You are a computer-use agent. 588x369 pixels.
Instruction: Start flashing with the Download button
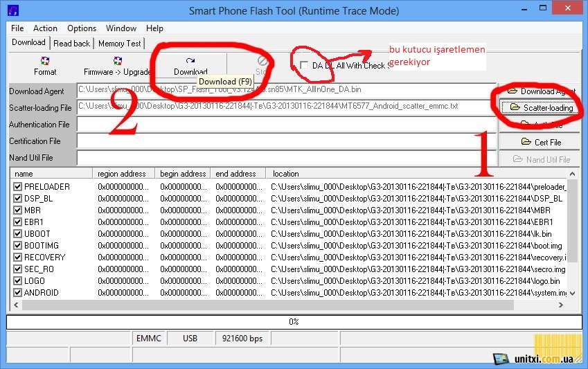(190, 66)
